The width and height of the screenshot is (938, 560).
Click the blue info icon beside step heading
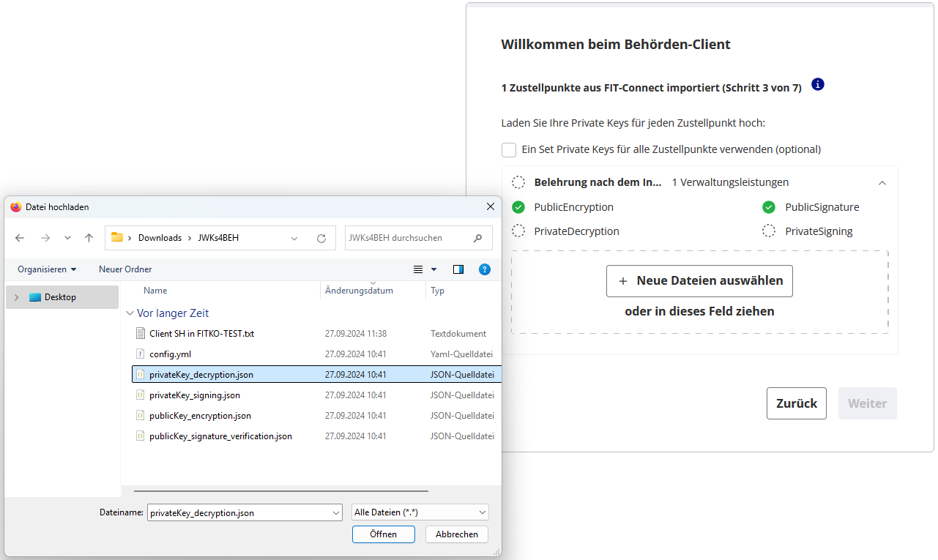[x=818, y=84]
